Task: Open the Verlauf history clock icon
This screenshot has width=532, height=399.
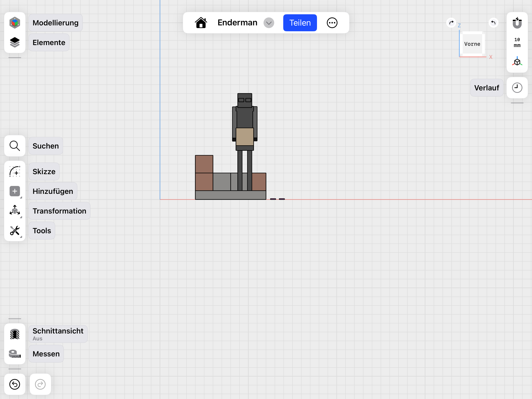Action: [x=517, y=88]
